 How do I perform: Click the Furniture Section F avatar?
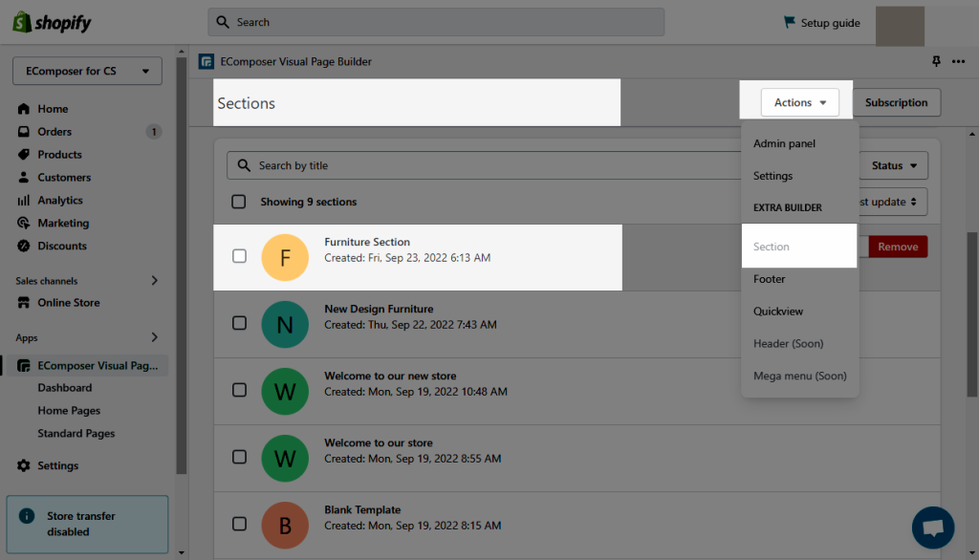pyautogui.click(x=285, y=257)
